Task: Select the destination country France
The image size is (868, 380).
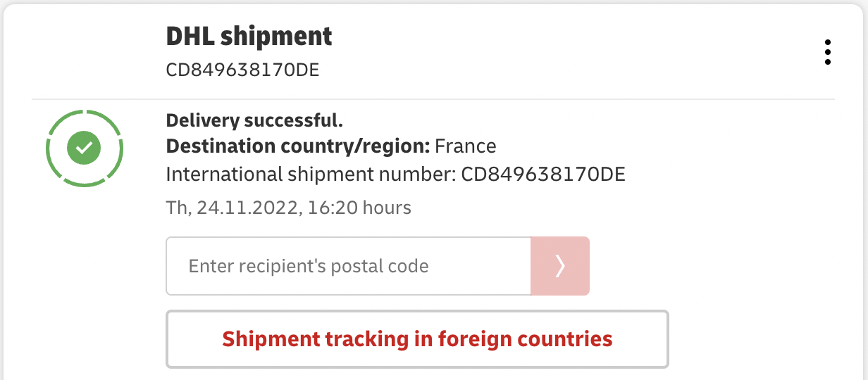Action: (x=466, y=146)
